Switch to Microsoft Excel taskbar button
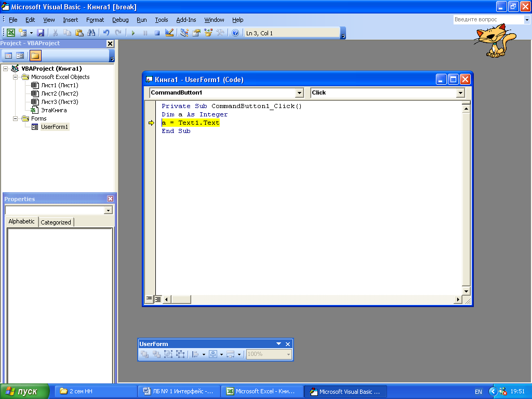This screenshot has width=532, height=399. click(262, 391)
